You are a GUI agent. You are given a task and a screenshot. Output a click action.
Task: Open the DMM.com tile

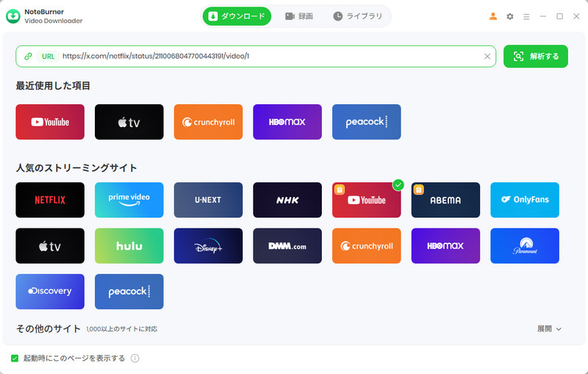click(287, 246)
